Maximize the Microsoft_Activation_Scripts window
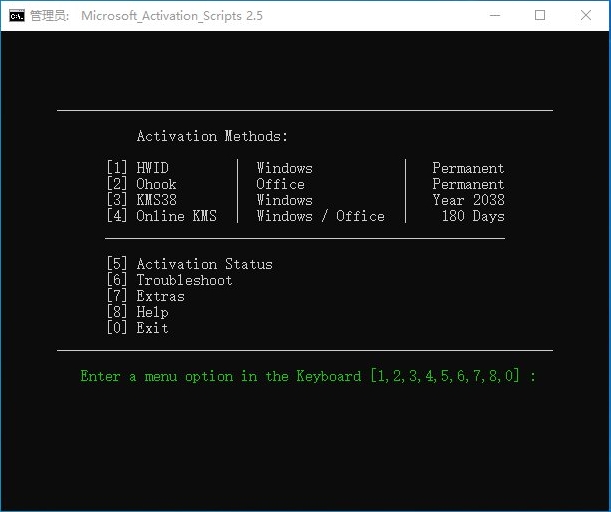The image size is (611, 512). (x=540, y=16)
